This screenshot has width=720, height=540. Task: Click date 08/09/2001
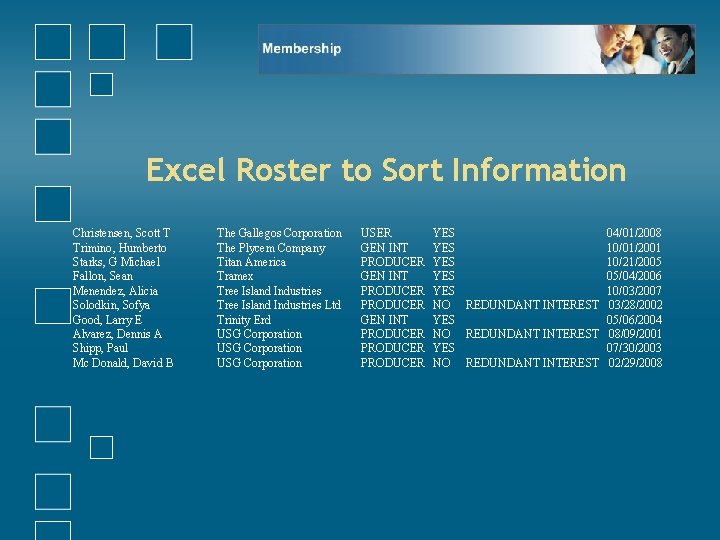pos(635,334)
